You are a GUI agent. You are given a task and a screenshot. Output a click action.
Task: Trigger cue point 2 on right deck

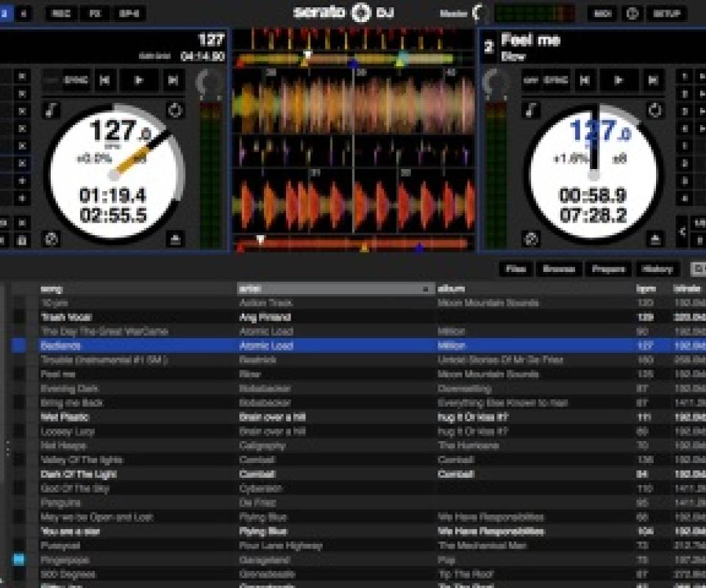684,93
